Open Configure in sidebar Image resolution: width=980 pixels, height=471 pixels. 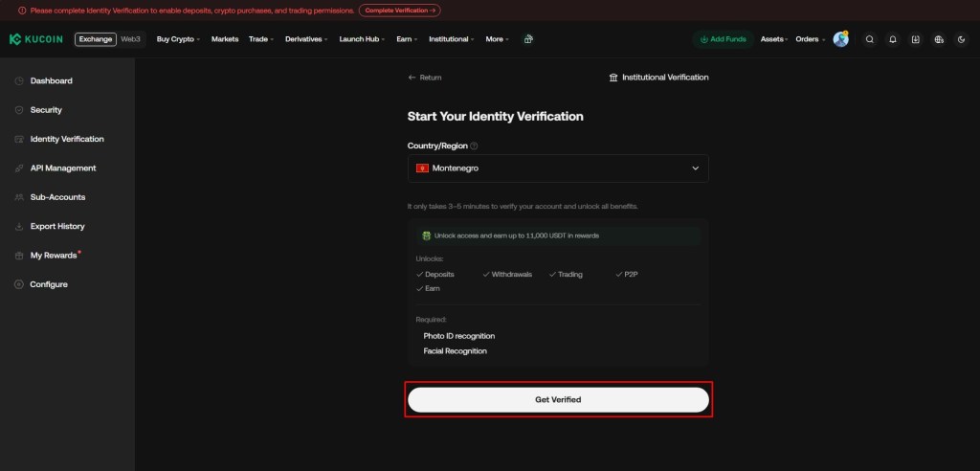(49, 284)
